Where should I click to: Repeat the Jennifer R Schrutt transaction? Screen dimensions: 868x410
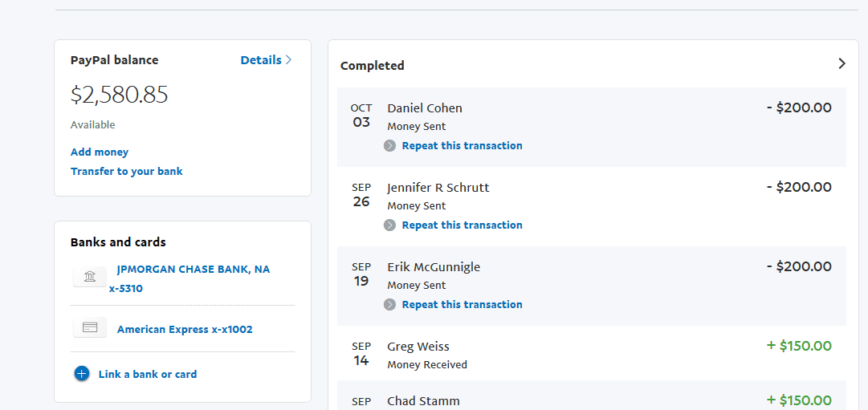tap(462, 225)
